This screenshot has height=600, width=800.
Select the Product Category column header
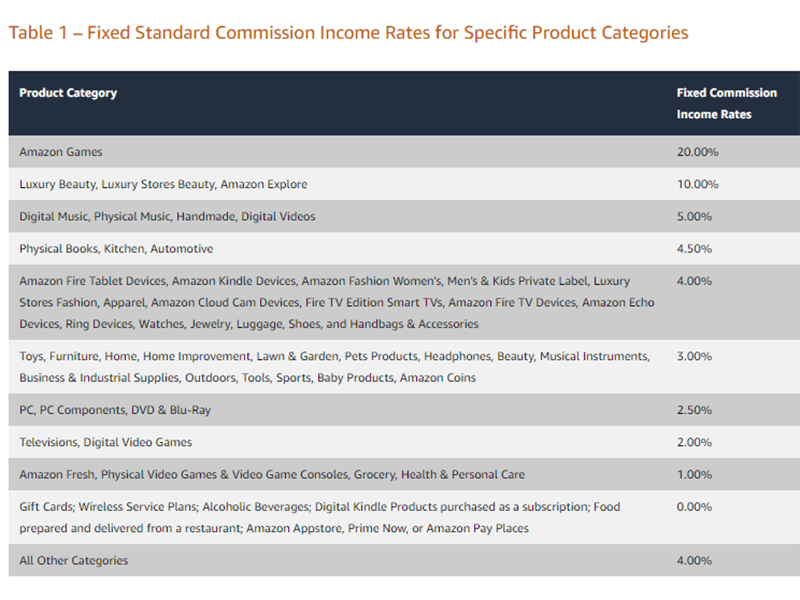[x=68, y=93]
